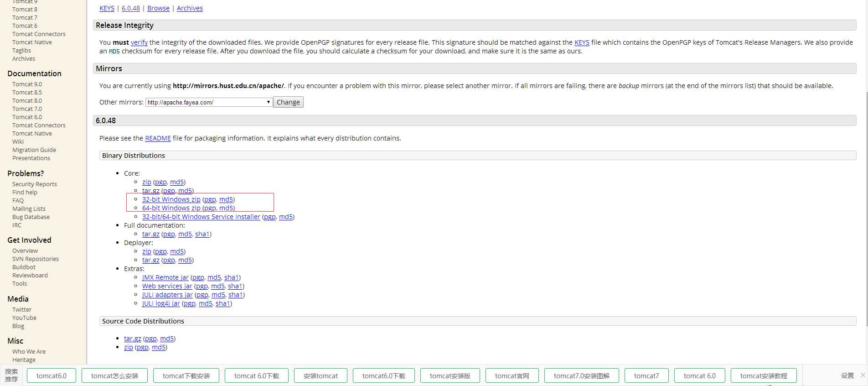Open Tomcat 6.0 documentation

[x=27, y=117]
